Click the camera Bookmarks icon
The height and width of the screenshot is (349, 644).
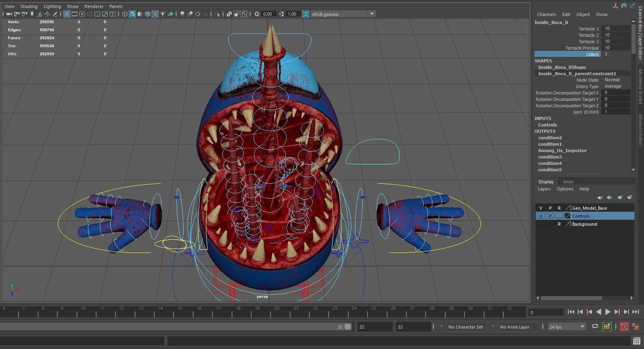click(32, 14)
